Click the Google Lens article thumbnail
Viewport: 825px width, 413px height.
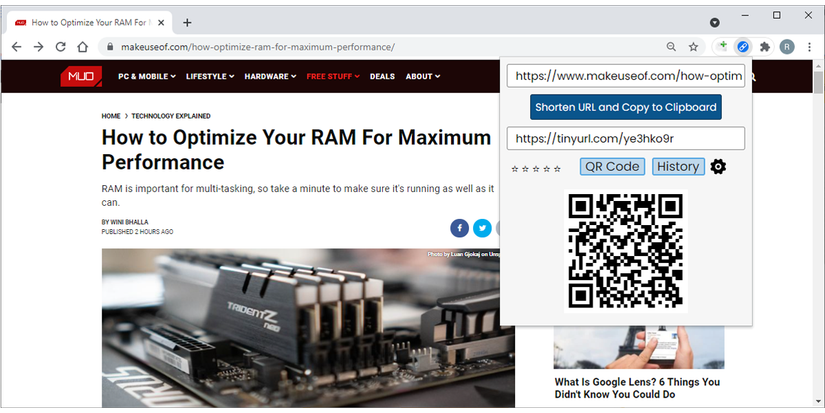point(639,347)
